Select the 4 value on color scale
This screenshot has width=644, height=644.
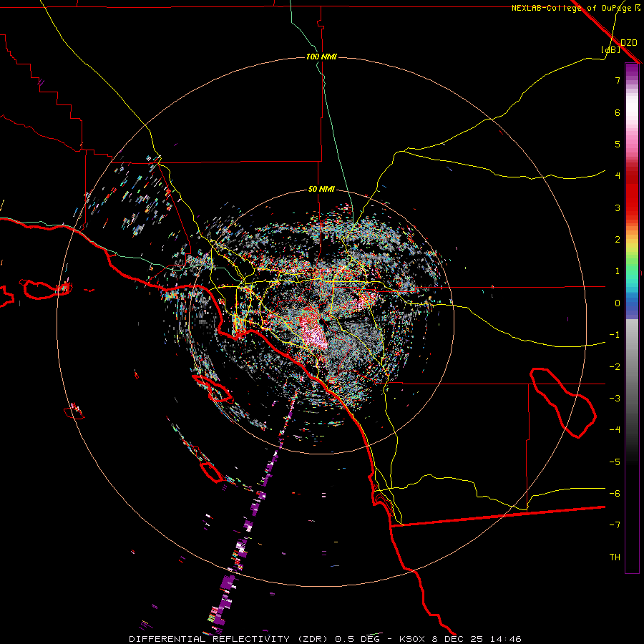[618, 175]
